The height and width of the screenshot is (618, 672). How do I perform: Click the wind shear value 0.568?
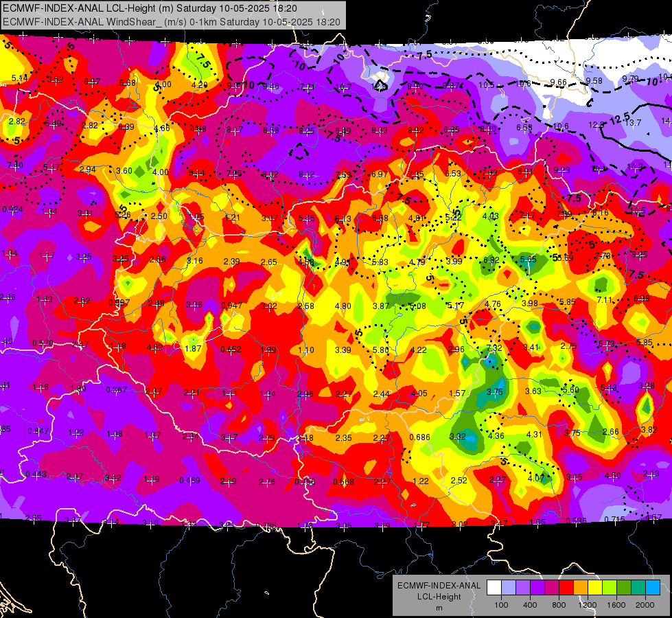(x=344, y=481)
